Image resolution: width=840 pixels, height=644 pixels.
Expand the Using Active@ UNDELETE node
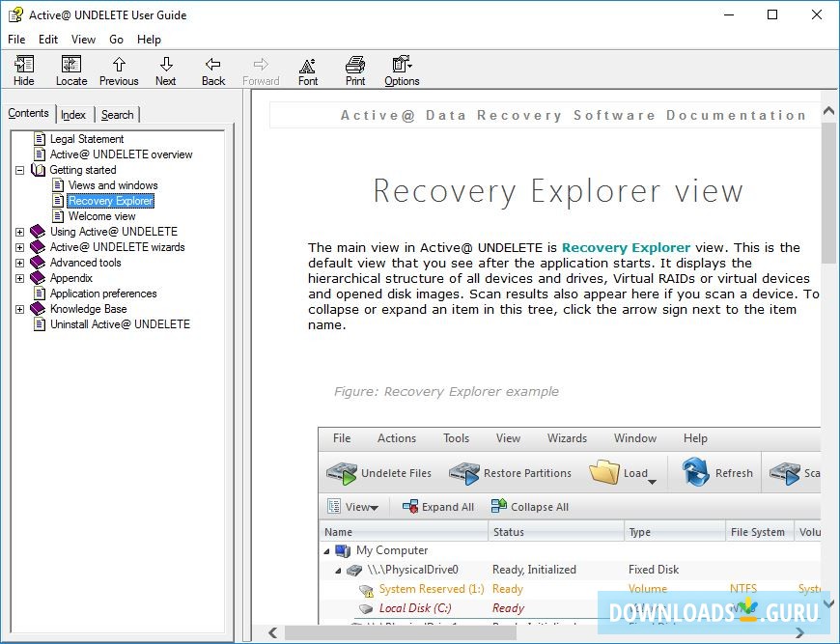click(20, 232)
